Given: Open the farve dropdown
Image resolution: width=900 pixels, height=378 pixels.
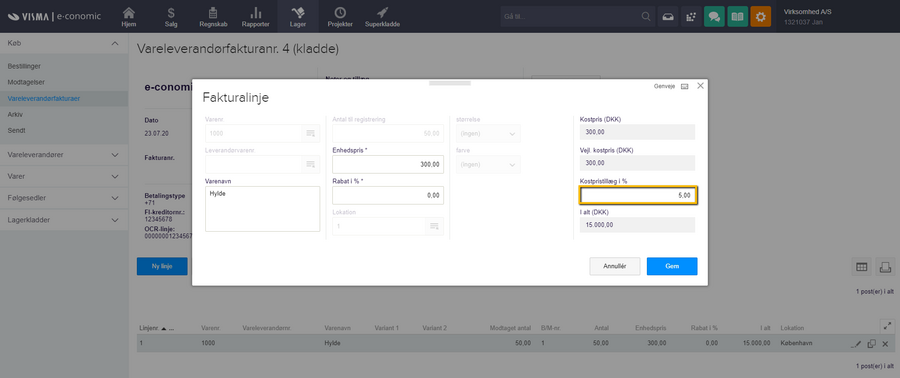Looking at the screenshot, I should point(488,164).
